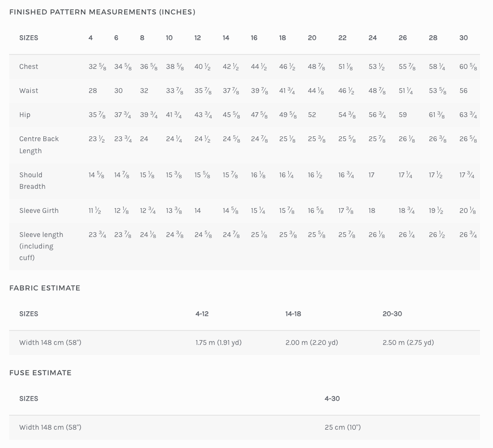
Task: Click the Centre Back Length row label
Action: point(39,145)
